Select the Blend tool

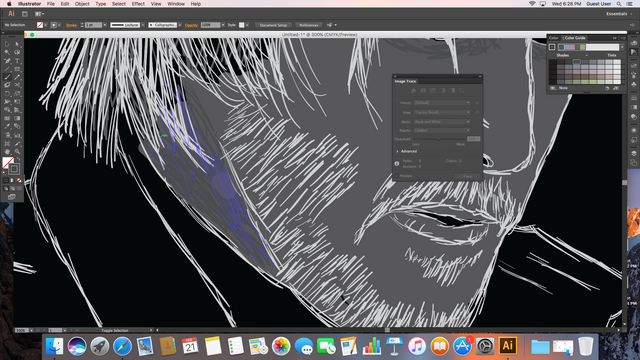(x=17, y=127)
